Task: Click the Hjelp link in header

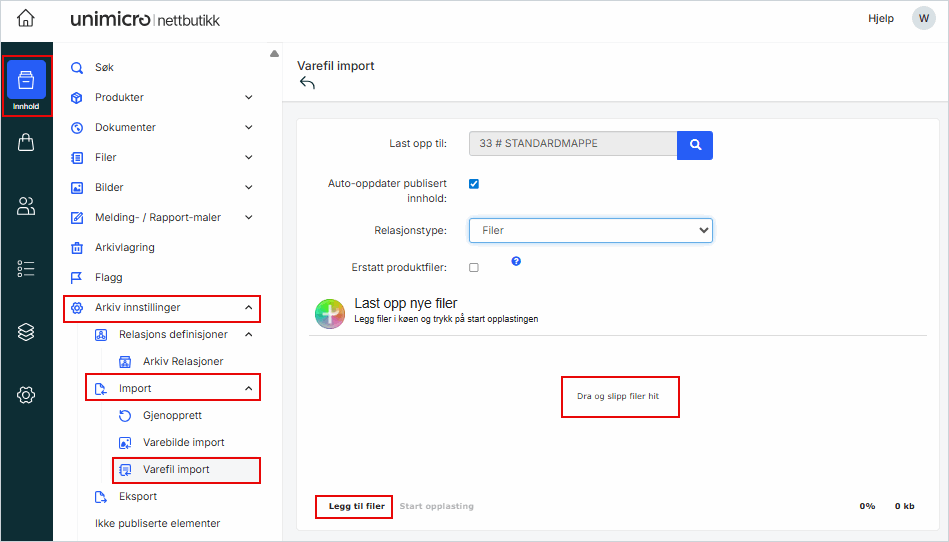Action: tap(880, 19)
